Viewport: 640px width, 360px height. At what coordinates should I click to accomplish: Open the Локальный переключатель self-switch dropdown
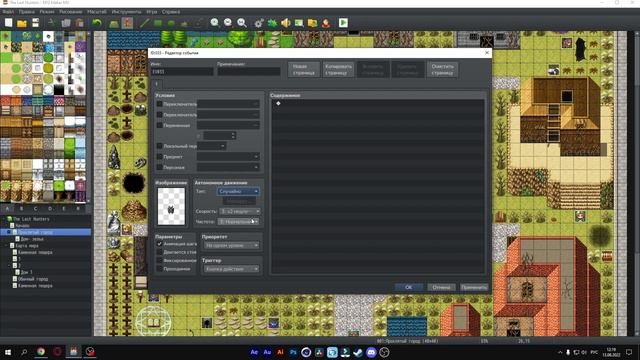[x=211, y=146]
